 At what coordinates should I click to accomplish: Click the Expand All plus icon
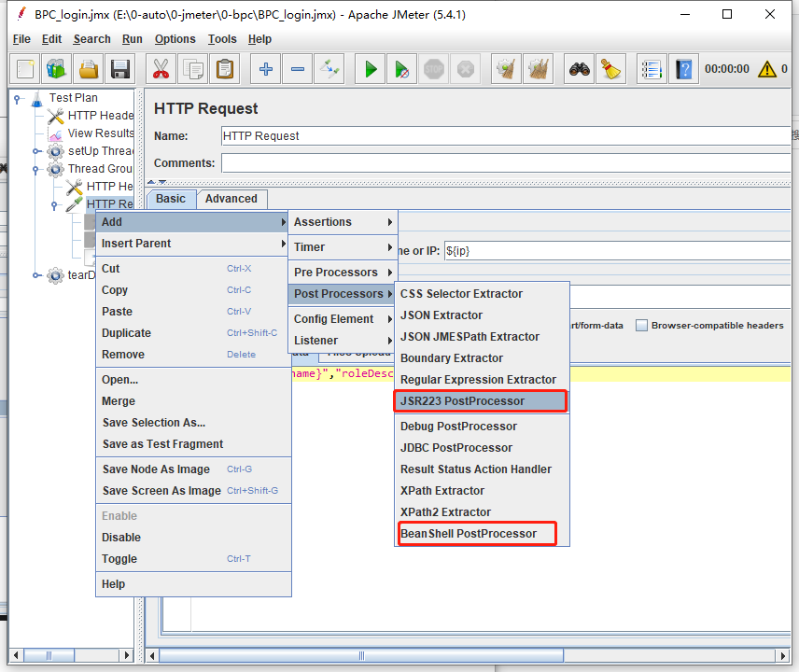pos(265,69)
